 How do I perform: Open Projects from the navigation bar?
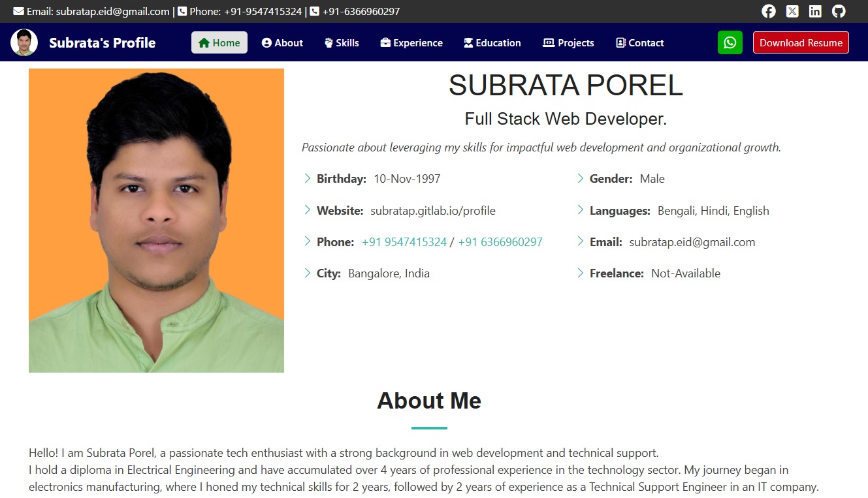568,42
